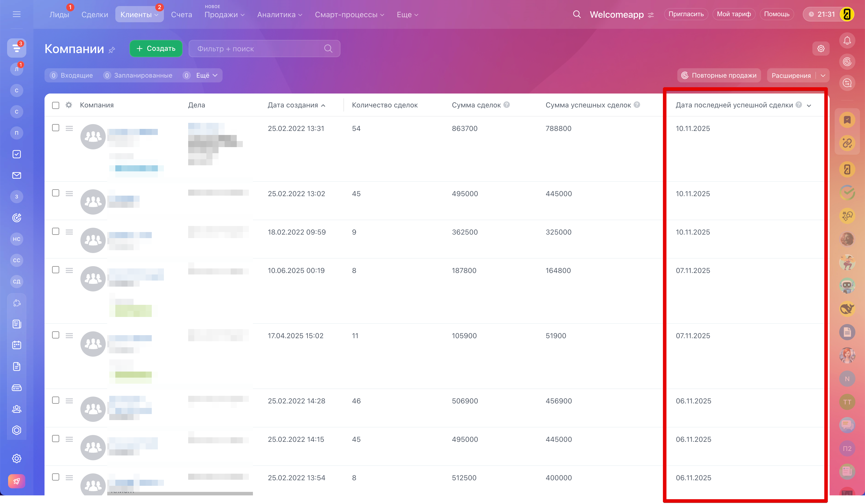Open the calendar icon in left sidebar
Screen dimensions: 865x504
[x=16, y=345]
